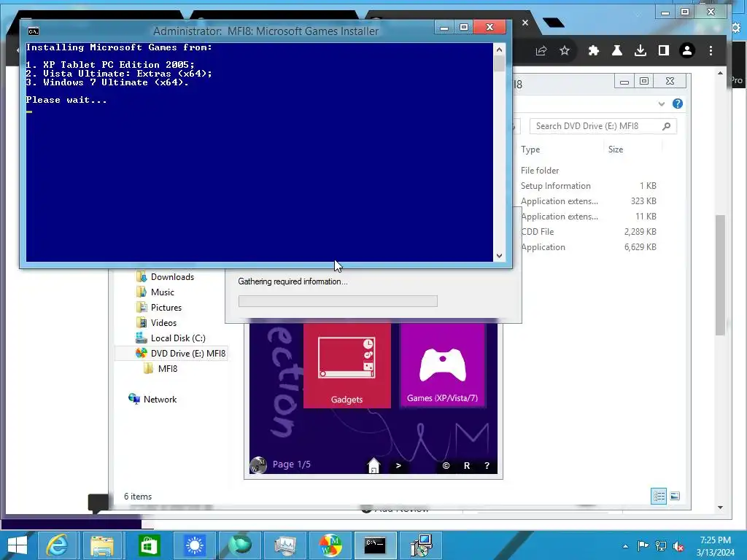Click the MW logo beside Page 1/5
Screen dimensions: 747x560
tap(259, 464)
